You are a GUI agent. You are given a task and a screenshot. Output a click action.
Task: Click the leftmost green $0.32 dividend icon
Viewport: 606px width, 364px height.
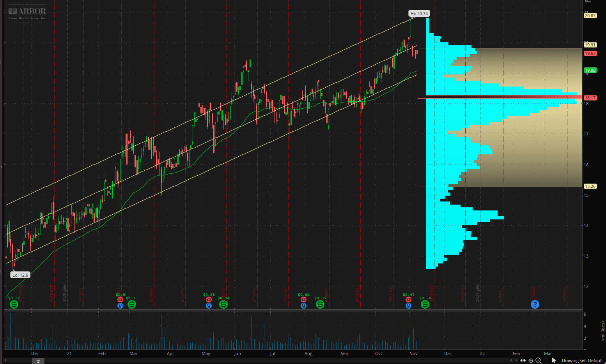pos(14,304)
